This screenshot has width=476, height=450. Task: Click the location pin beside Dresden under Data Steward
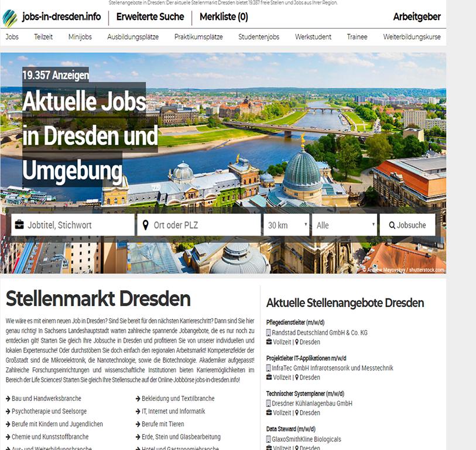pos(297,448)
